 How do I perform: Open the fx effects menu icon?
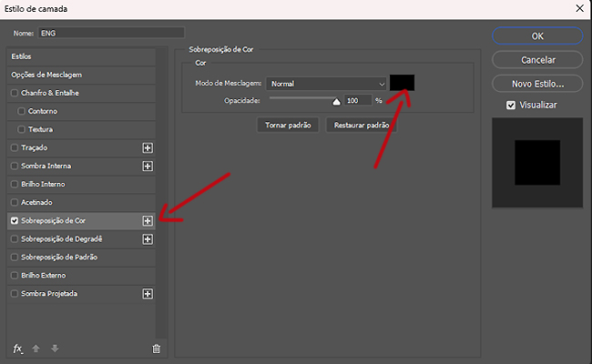pos(17,349)
